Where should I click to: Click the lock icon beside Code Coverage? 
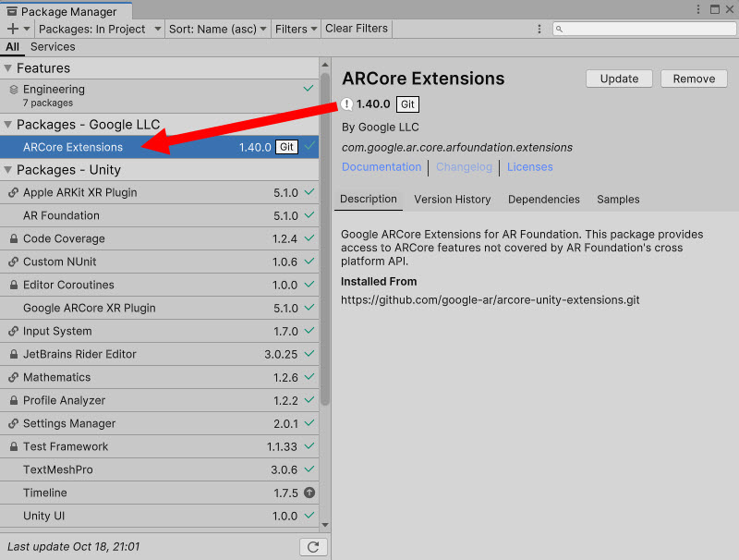pos(14,238)
